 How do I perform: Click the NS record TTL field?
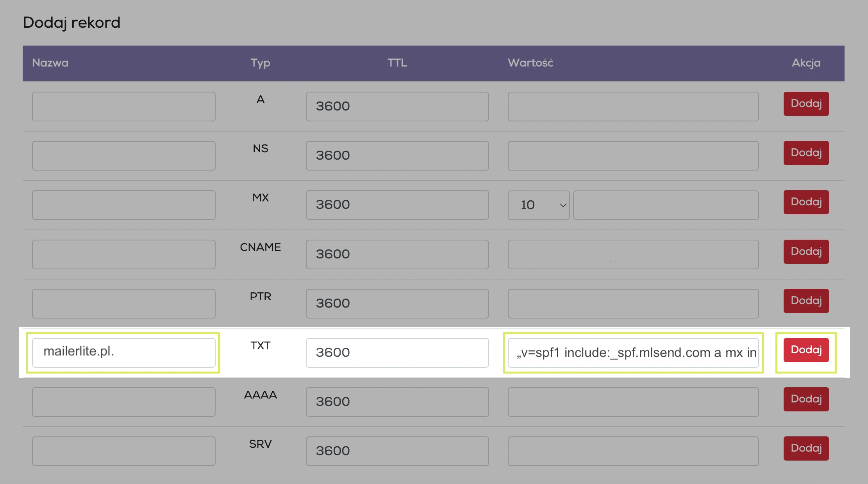coord(397,156)
